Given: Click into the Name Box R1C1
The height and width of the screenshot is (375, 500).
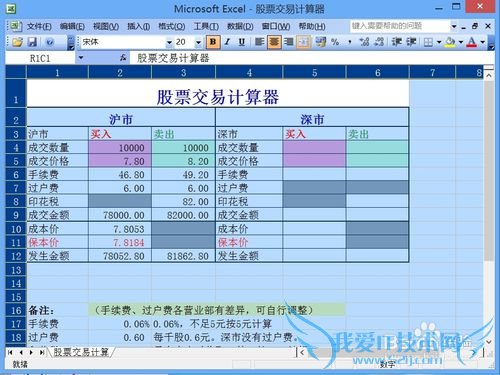Looking at the screenshot, I should pos(40,59).
